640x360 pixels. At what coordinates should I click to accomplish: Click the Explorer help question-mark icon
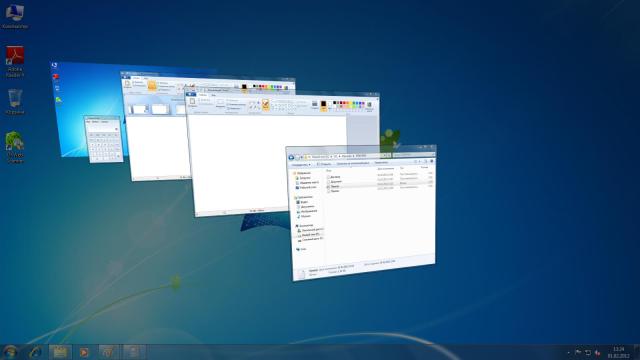point(432,161)
